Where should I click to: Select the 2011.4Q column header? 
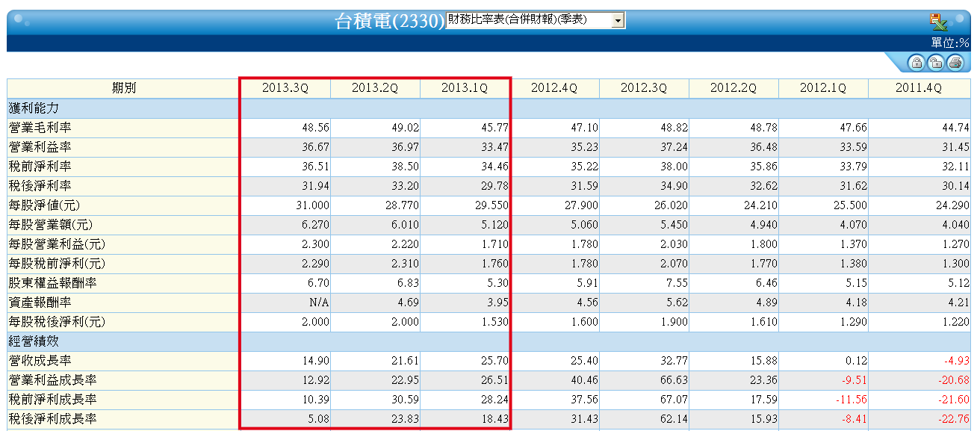click(919, 88)
